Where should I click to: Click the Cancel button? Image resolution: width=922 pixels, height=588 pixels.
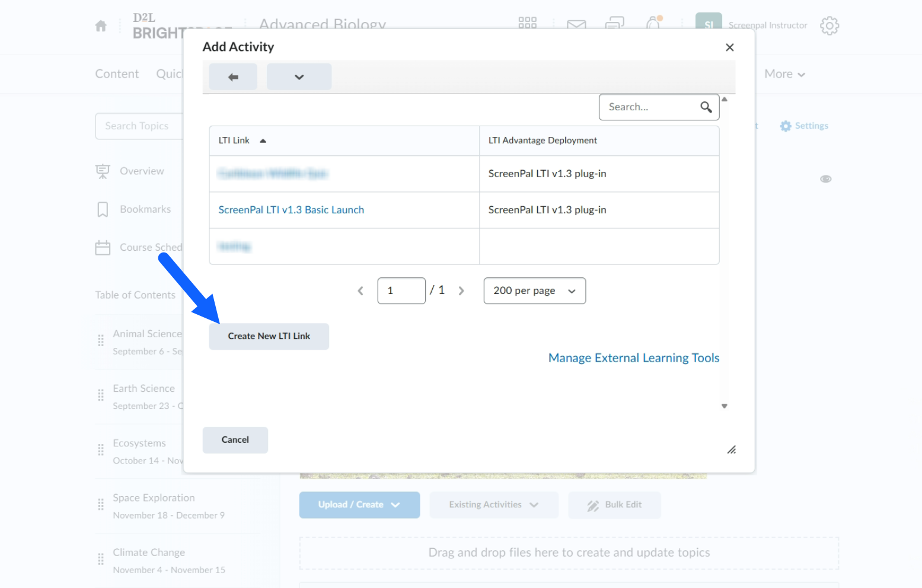point(235,440)
